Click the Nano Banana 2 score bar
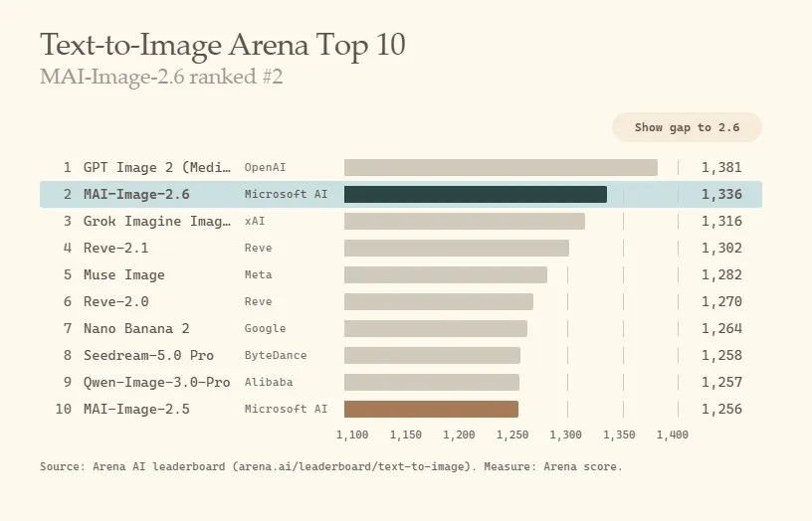Screen dimensions: 812x521 [436, 328]
